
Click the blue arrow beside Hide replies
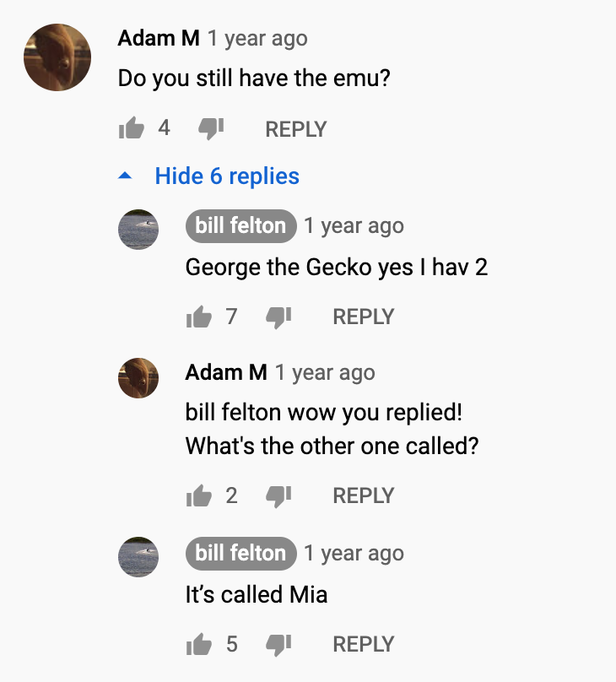click(x=125, y=176)
